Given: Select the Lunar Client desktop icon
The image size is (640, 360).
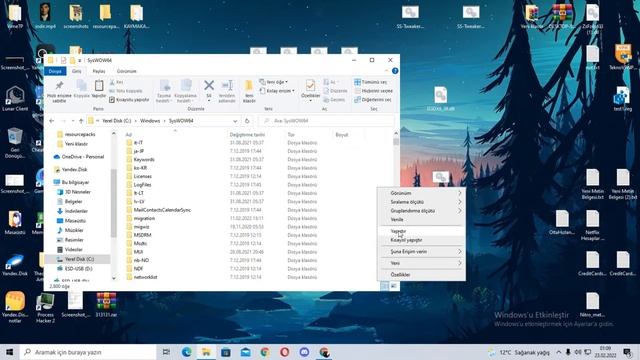Looking at the screenshot, I should point(15,99).
